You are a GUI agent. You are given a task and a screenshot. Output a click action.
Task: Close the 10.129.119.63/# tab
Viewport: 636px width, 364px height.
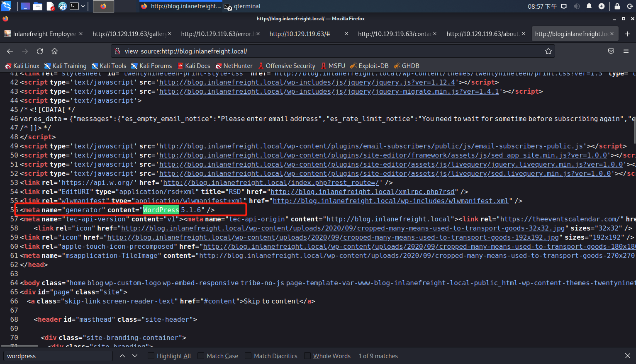coord(346,34)
